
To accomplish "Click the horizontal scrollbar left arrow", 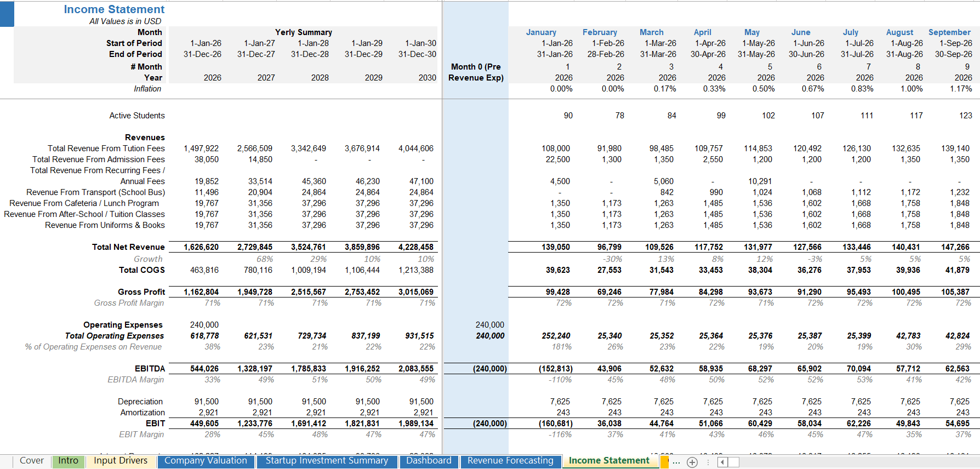I will coord(722,462).
